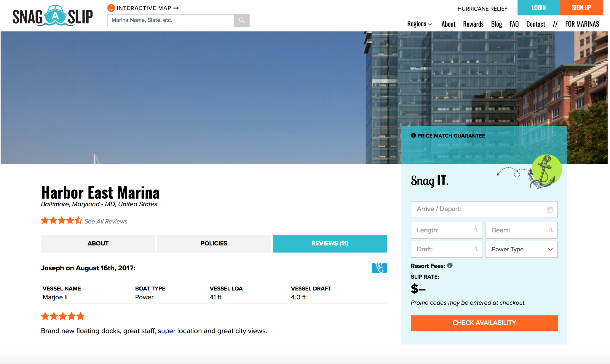Click the Harbor East Marina heading
610x364 pixels.
click(x=100, y=192)
